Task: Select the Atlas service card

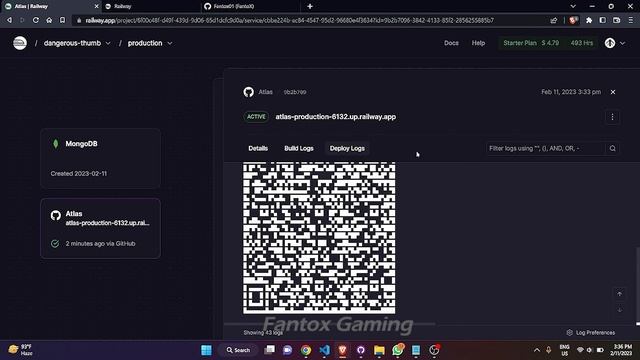Action: pos(100,228)
